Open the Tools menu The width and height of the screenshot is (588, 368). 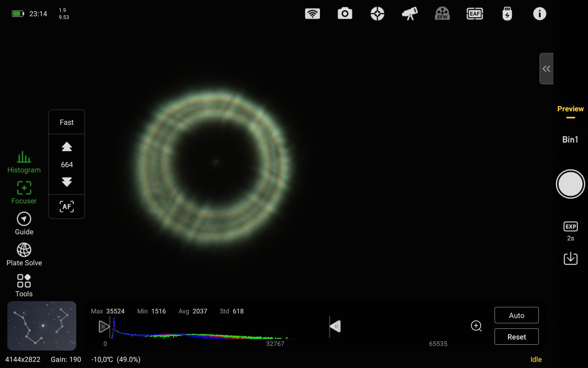24,286
